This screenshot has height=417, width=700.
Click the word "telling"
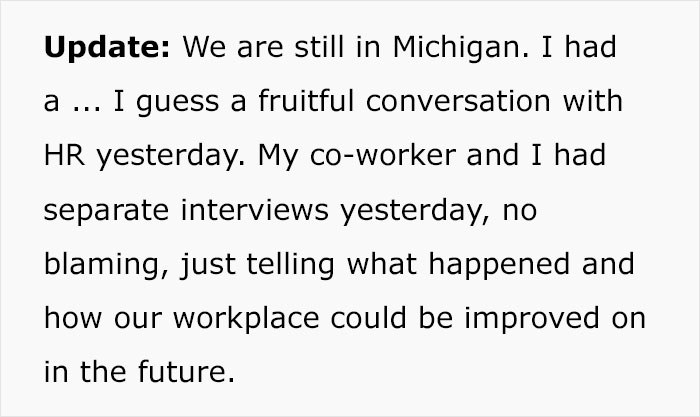(x=290, y=265)
